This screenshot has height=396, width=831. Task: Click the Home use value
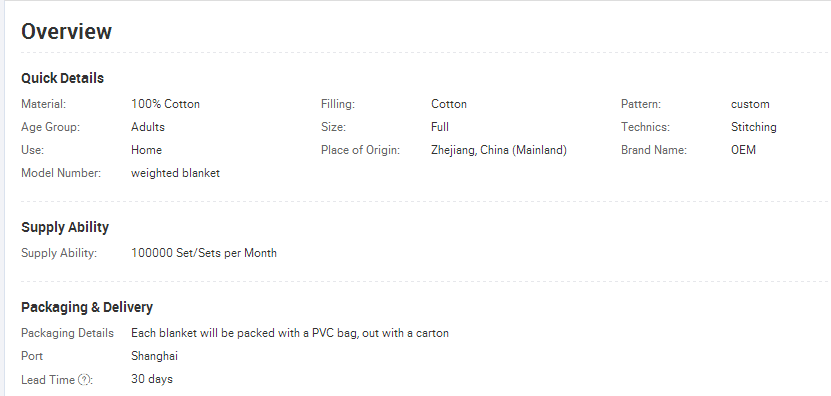[146, 149]
